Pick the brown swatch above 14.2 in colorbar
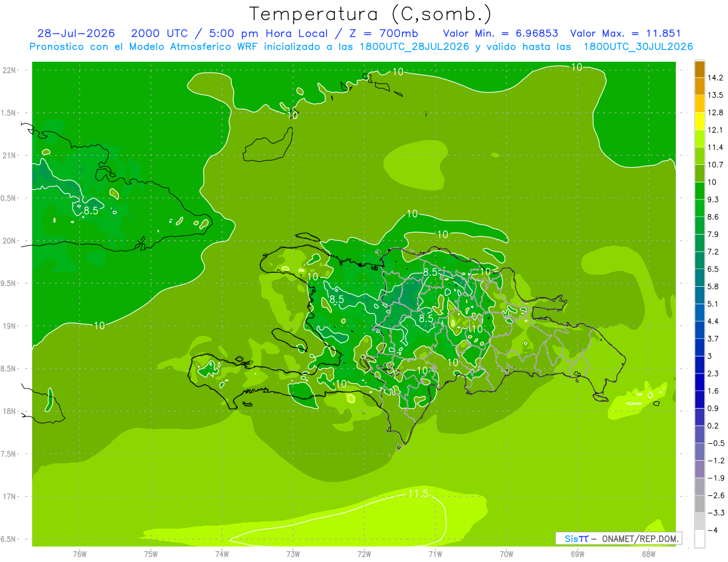The width and height of the screenshot is (728, 562). tap(699, 69)
